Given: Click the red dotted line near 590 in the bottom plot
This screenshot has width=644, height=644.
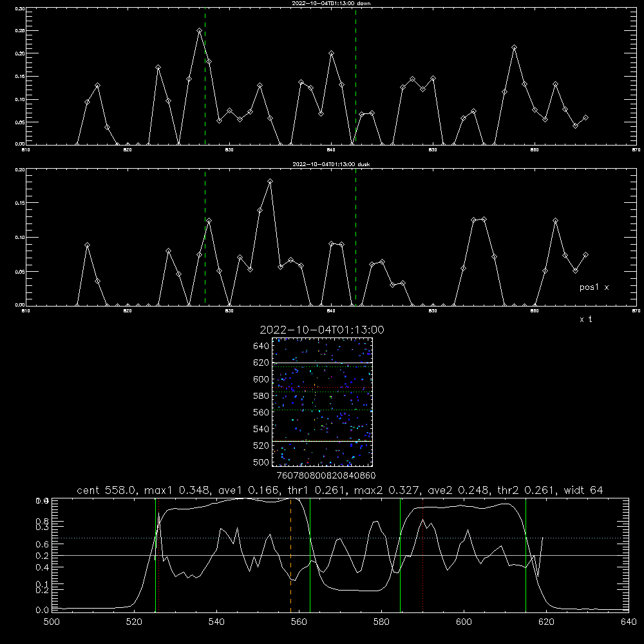Looking at the screenshot, I should point(422,555).
